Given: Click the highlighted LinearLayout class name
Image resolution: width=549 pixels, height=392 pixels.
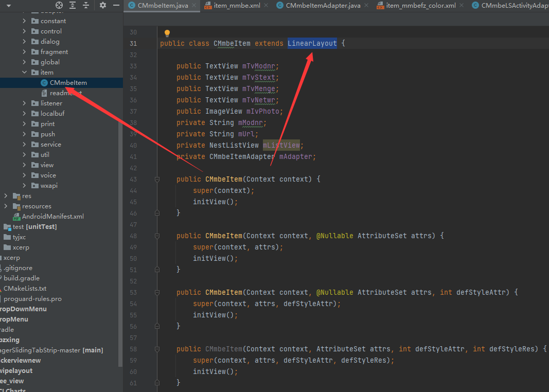Looking at the screenshot, I should tap(312, 43).
